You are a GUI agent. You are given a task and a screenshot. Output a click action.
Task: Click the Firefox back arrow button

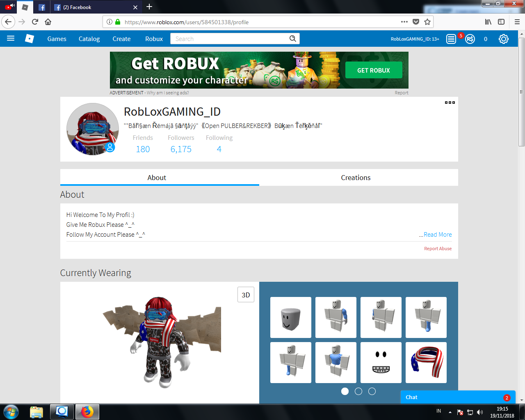pos(8,22)
